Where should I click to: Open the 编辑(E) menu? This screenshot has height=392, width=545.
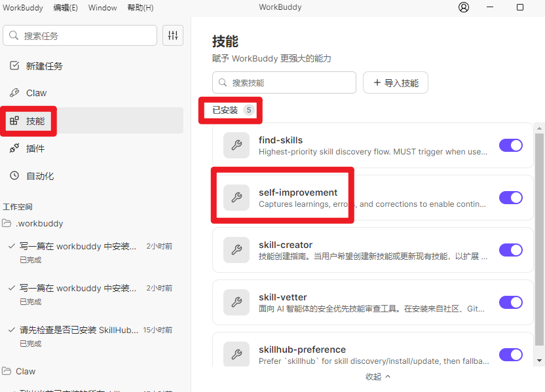tap(65, 8)
